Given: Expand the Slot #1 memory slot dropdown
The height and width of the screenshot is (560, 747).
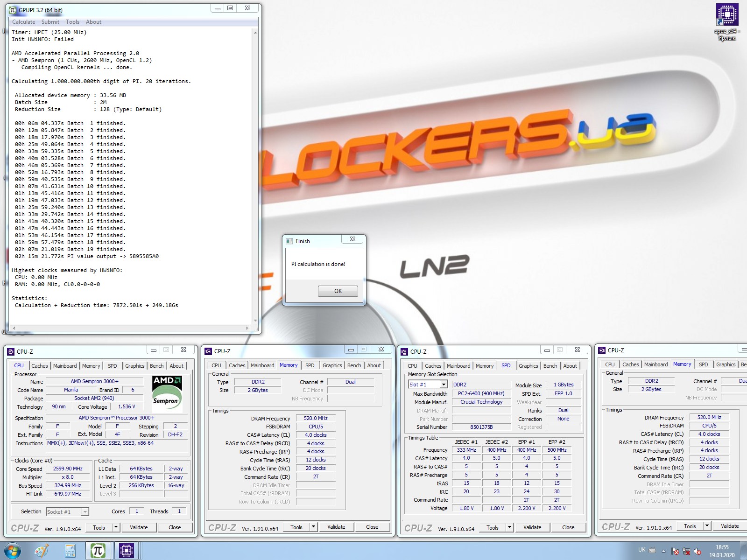Looking at the screenshot, I should pos(444,385).
